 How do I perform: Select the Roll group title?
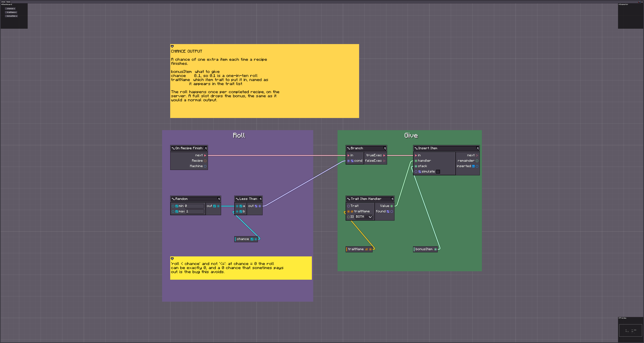239,135
